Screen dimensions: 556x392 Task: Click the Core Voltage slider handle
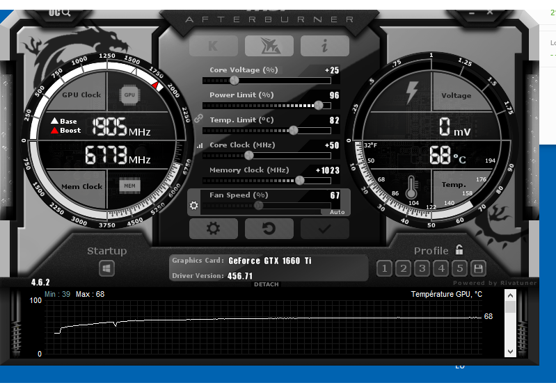point(234,81)
